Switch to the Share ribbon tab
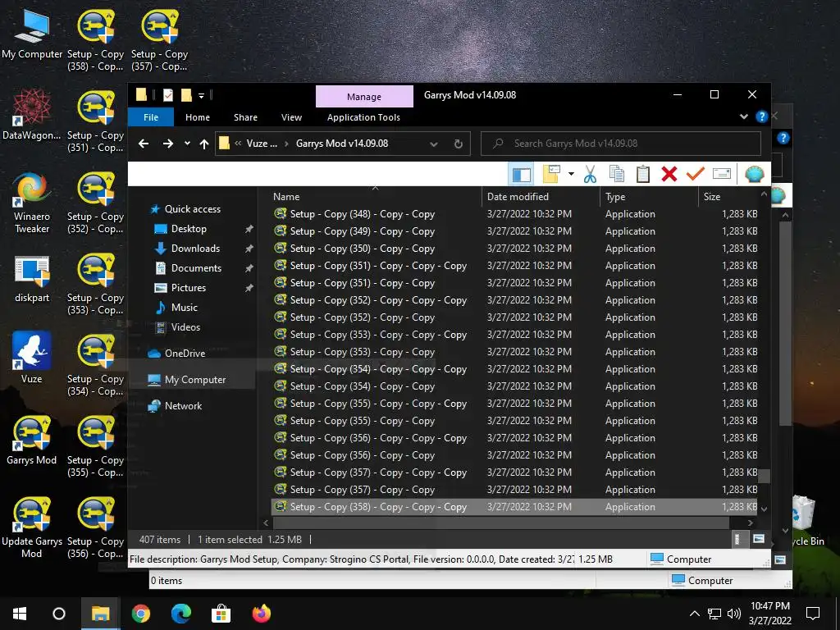Screen dimensions: 840x630 (x=245, y=117)
